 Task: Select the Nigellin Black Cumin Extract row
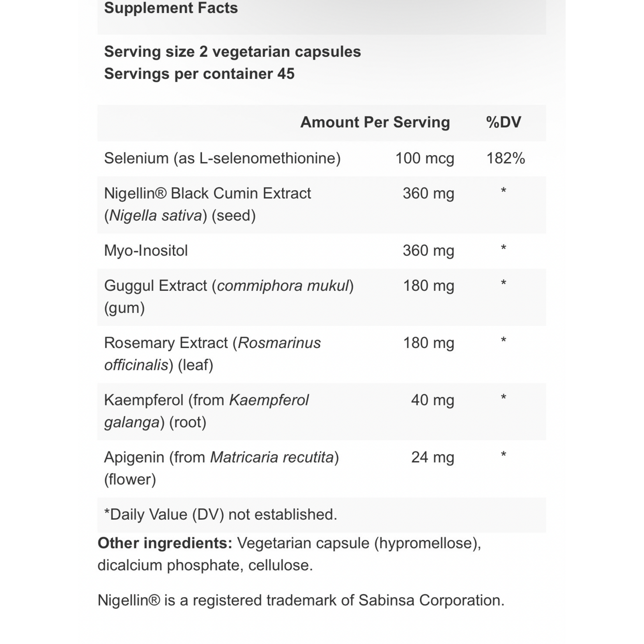pos(322,205)
